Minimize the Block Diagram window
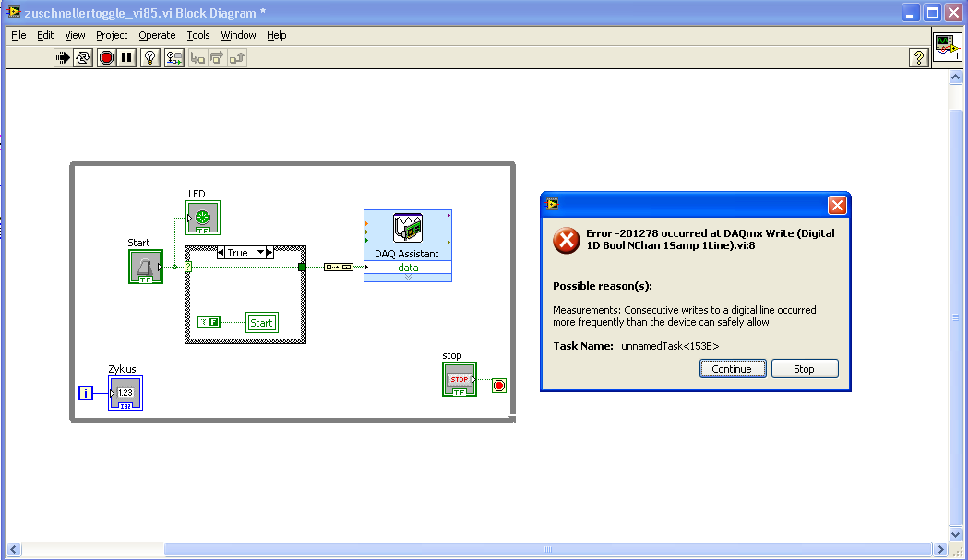Screen dimensions: 968x560 point(911,12)
